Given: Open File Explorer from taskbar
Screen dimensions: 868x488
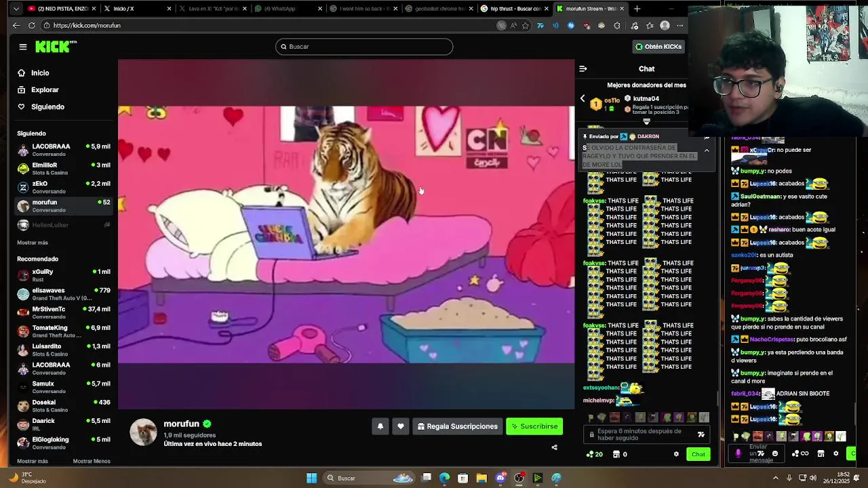Looking at the screenshot, I should (x=481, y=478).
